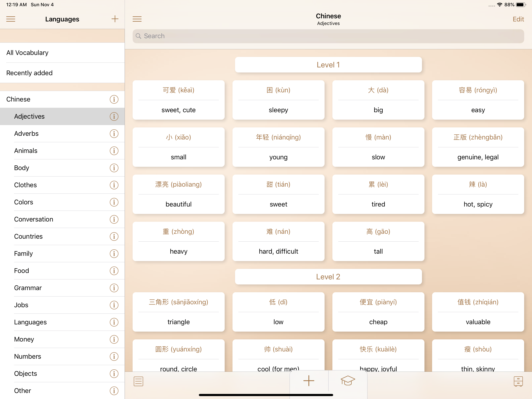Show info for Body category
Image resolution: width=532 pixels, height=399 pixels.
click(114, 168)
